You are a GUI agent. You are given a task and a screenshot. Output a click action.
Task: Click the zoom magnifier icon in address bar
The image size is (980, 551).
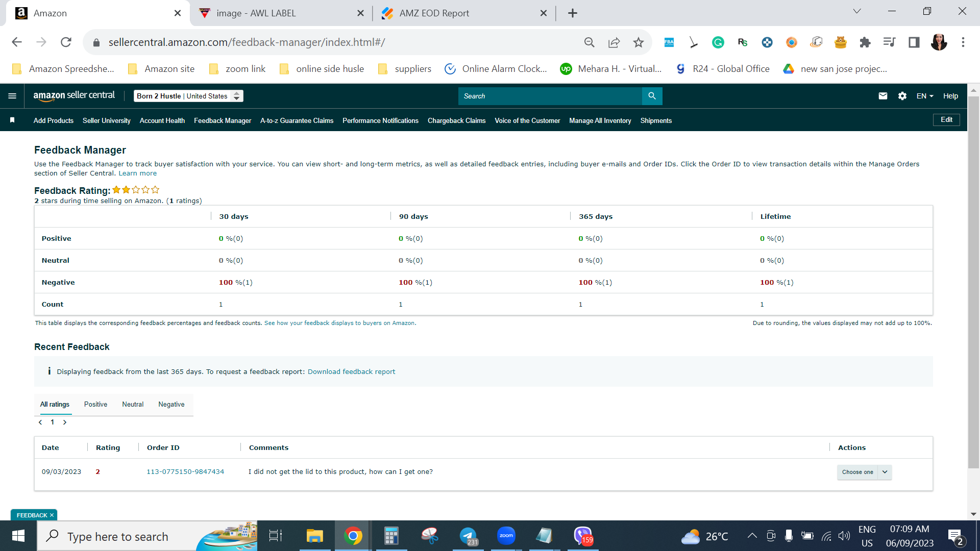(x=590, y=42)
